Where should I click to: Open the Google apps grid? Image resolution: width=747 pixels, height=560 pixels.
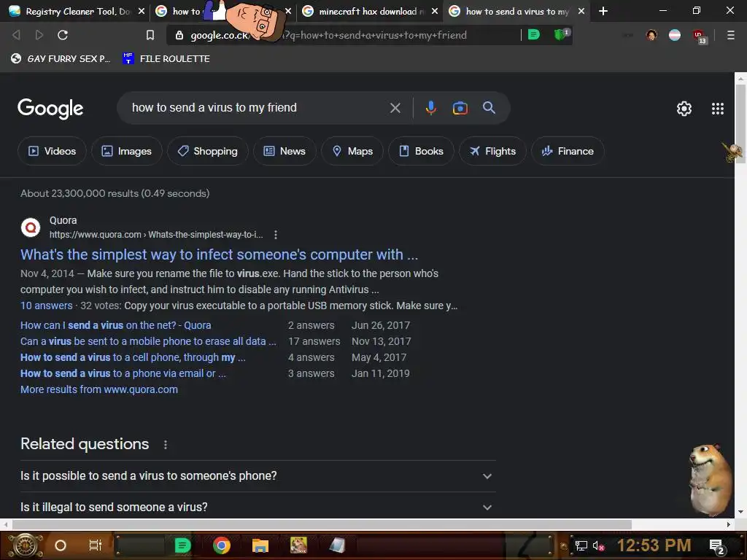pyautogui.click(x=718, y=109)
